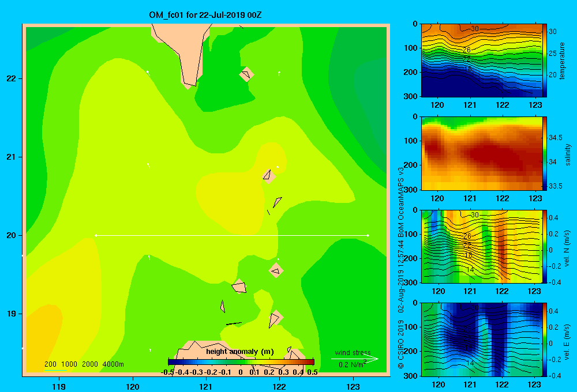Click depth label 100 on temperature panel
The image size is (577, 392).
pyautogui.click(x=411, y=48)
